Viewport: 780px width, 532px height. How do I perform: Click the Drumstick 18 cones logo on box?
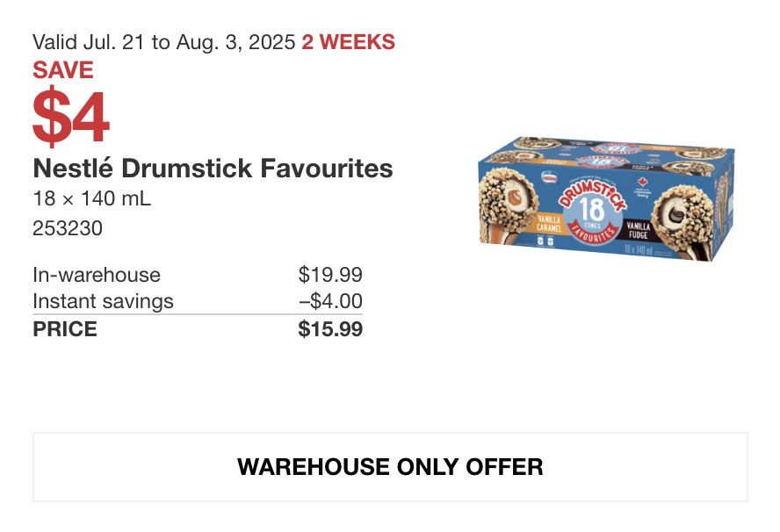coord(592,212)
